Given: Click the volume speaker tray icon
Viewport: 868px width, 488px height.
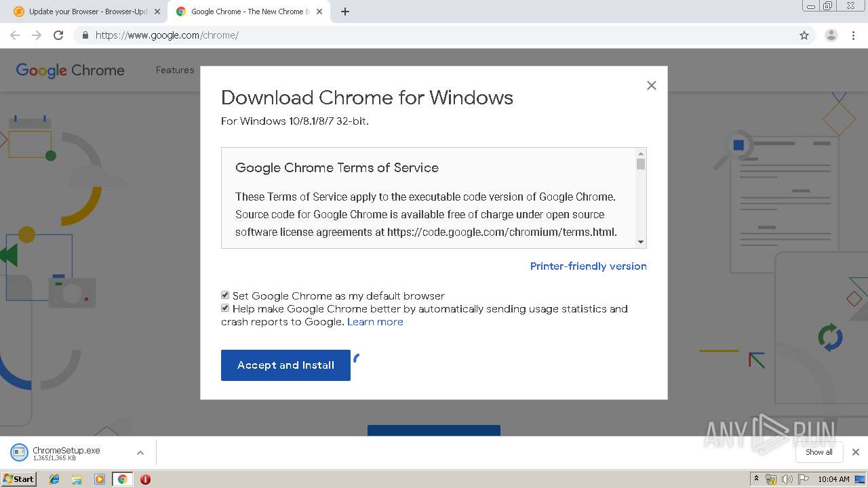Looking at the screenshot, I should point(787,479).
